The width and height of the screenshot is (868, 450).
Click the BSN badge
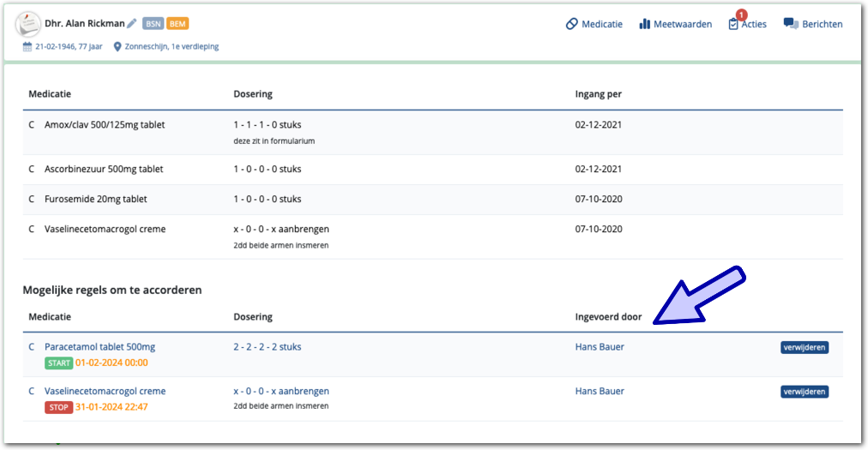pyautogui.click(x=153, y=23)
